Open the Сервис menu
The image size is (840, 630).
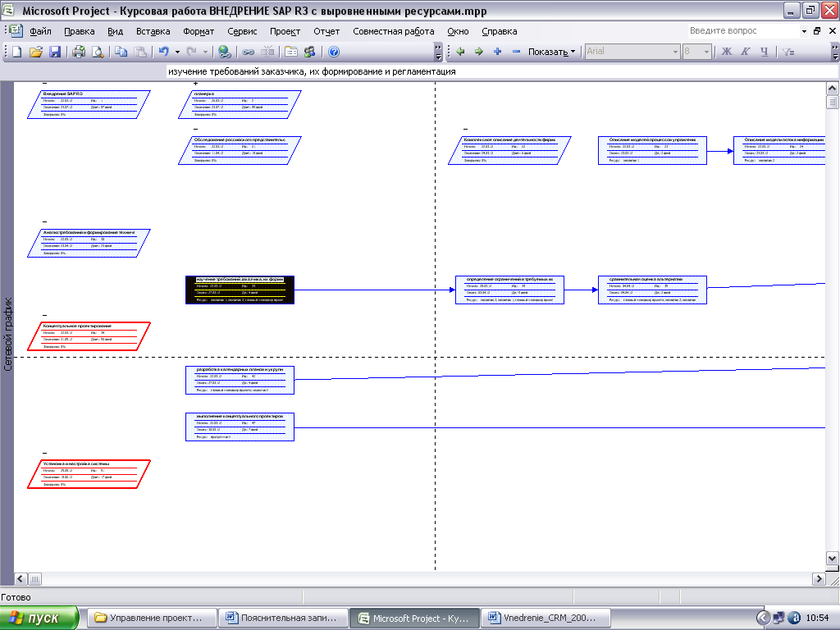click(x=242, y=31)
